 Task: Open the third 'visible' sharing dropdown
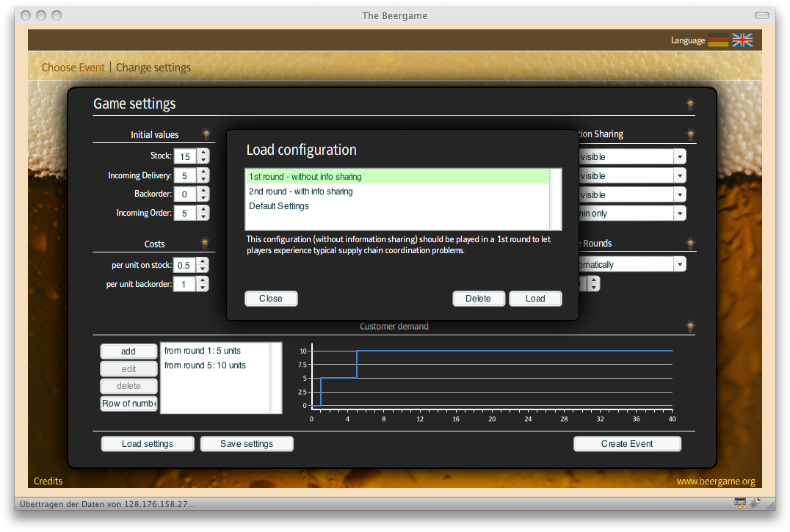(x=680, y=194)
